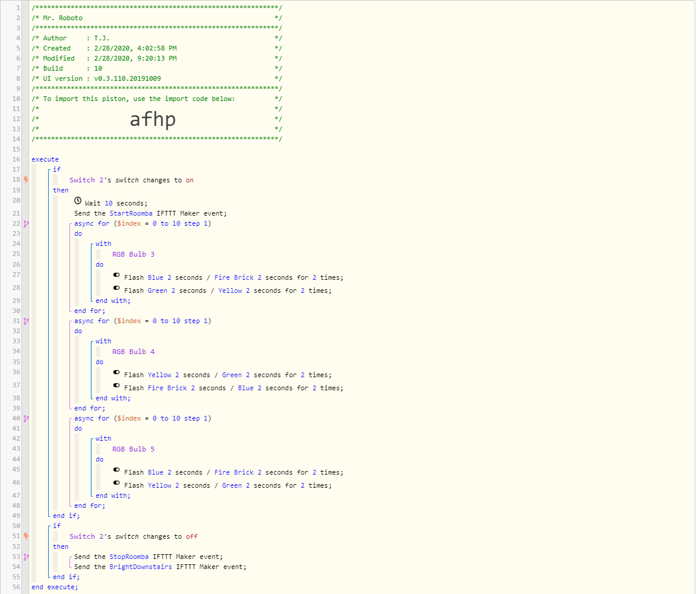Click 'end execute;' on the last line

[55, 587]
